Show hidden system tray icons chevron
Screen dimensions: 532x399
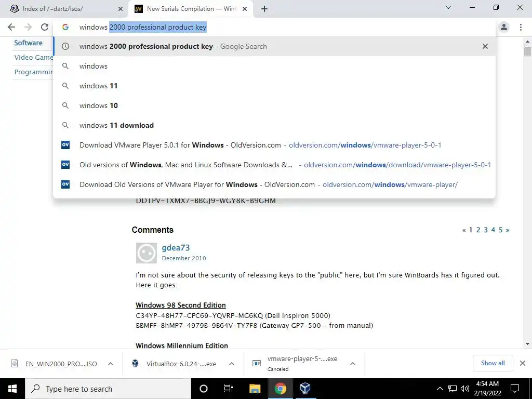tap(440, 389)
